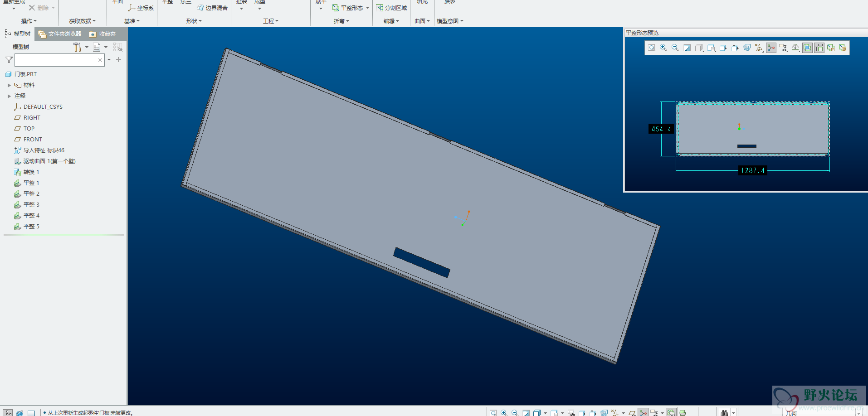Zoom in using bottom graphics toolbar
Viewport: 868px width, 416px height.
504,413
